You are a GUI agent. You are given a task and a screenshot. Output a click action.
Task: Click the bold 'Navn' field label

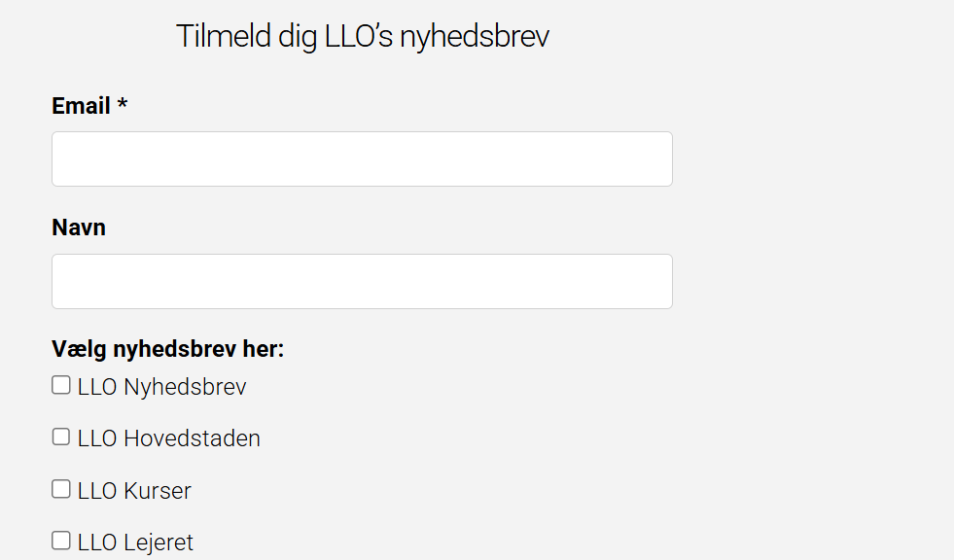click(x=79, y=227)
